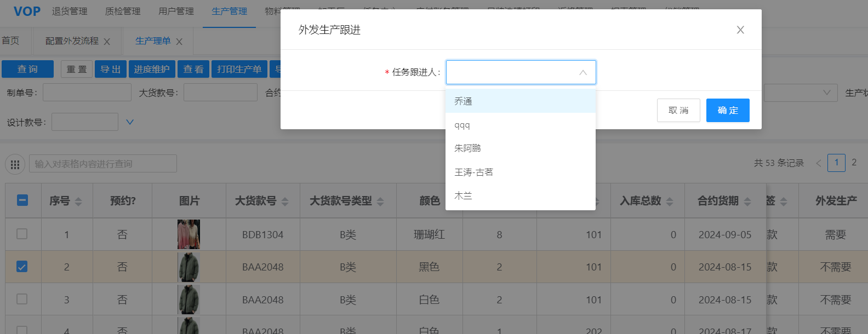The height and width of the screenshot is (334, 868).
Task: Uncheck the selected row 2 checkbox
Action: point(22,267)
